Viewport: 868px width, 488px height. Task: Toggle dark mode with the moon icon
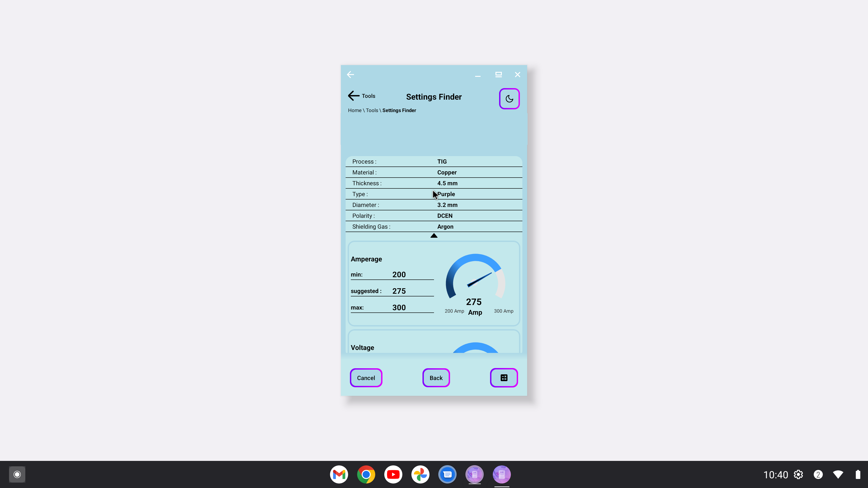click(x=509, y=99)
